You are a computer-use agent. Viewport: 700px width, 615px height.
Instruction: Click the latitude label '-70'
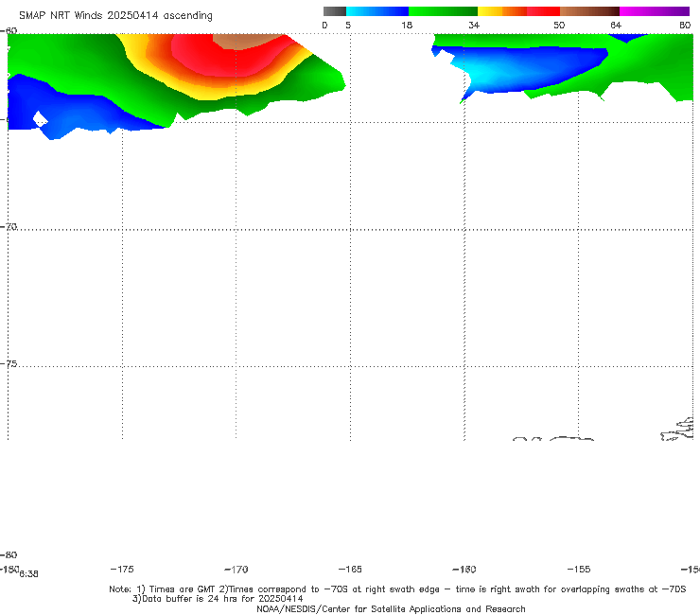pyautogui.click(x=9, y=226)
